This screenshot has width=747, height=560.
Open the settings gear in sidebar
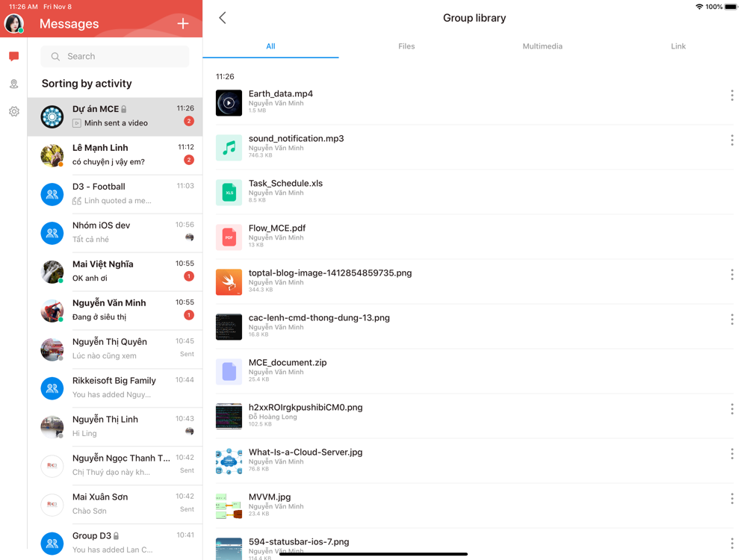click(x=13, y=111)
